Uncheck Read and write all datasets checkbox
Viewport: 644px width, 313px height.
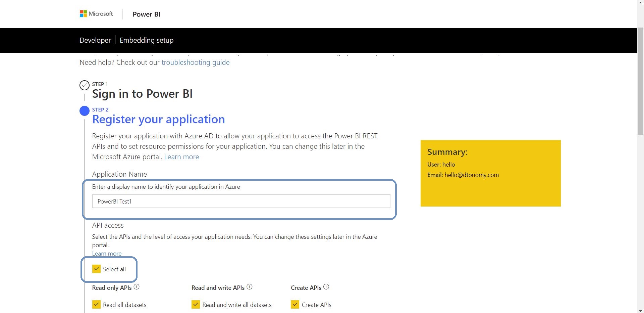pyautogui.click(x=196, y=304)
